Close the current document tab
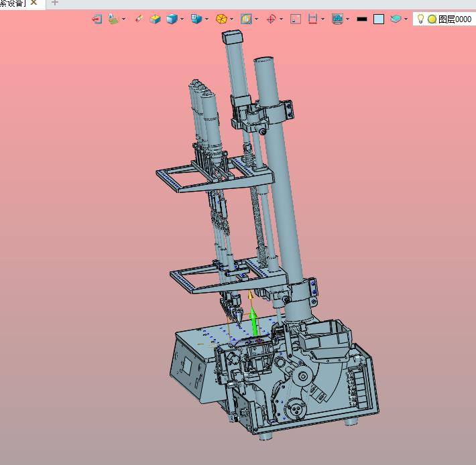This screenshot has height=465, width=476. click(34, 3)
